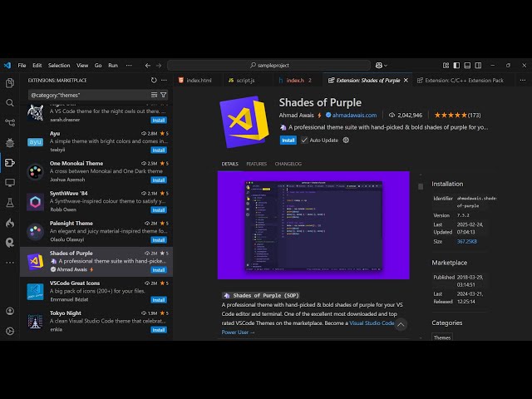Expand the editor tabs more actions menu
Image resolution: width=532 pixels, height=399 pixels.
pos(520,81)
